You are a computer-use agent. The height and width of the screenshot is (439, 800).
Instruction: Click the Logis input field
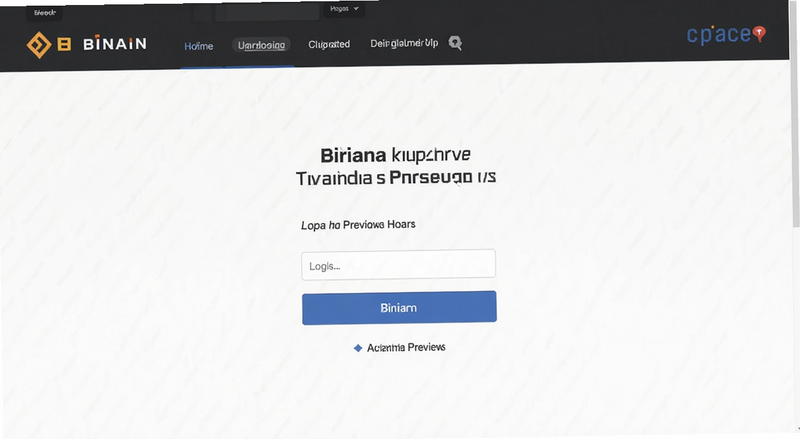398,265
